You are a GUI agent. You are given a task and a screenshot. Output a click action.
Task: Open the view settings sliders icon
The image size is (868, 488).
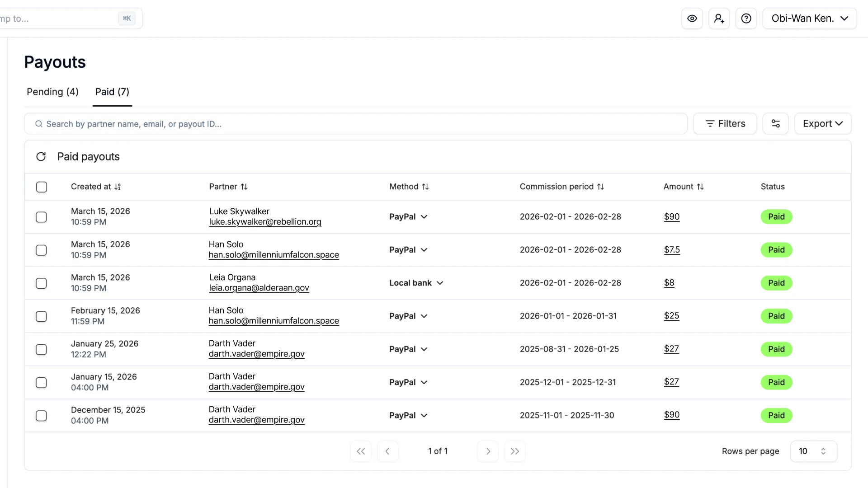pyautogui.click(x=775, y=123)
